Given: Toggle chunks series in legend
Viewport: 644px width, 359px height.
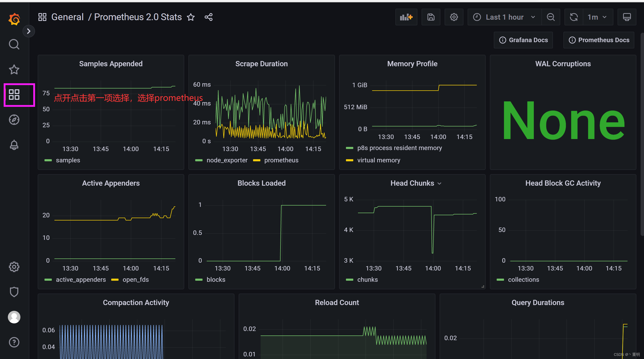Looking at the screenshot, I should click(x=367, y=280).
